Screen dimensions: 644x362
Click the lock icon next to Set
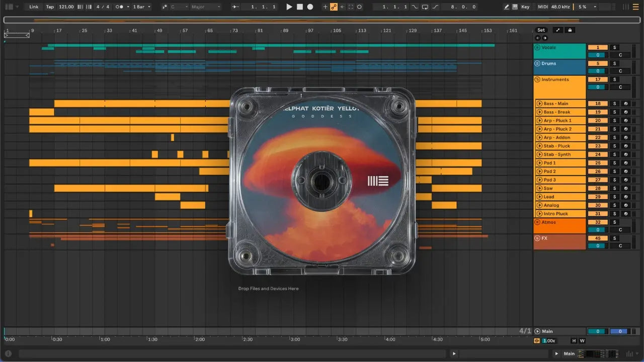(x=570, y=30)
